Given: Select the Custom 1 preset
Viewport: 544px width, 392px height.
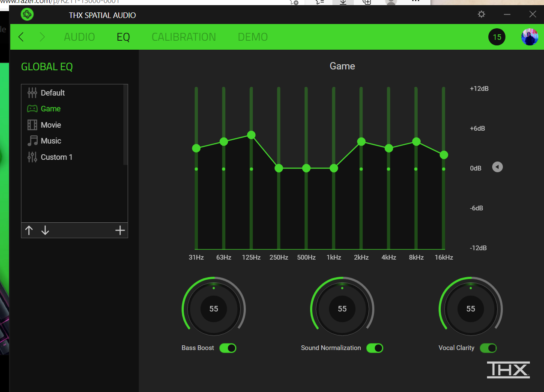Looking at the screenshot, I should click(x=72, y=157).
